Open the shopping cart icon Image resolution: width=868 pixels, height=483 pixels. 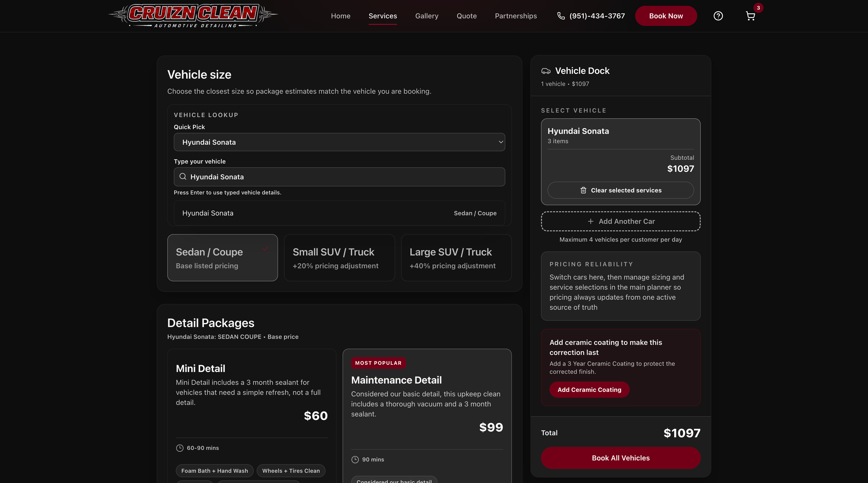point(750,16)
